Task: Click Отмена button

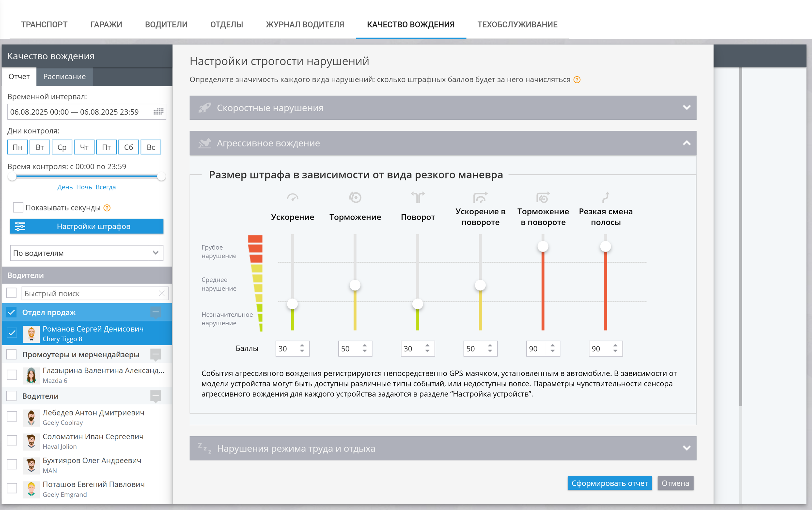Action: pyautogui.click(x=675, y=483)
